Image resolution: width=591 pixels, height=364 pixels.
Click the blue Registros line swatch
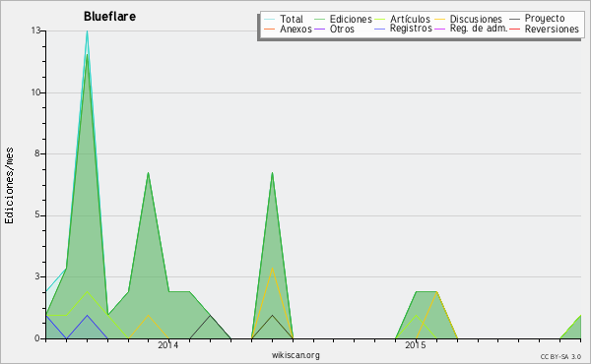pyautogui.click(x=380, y=29)
